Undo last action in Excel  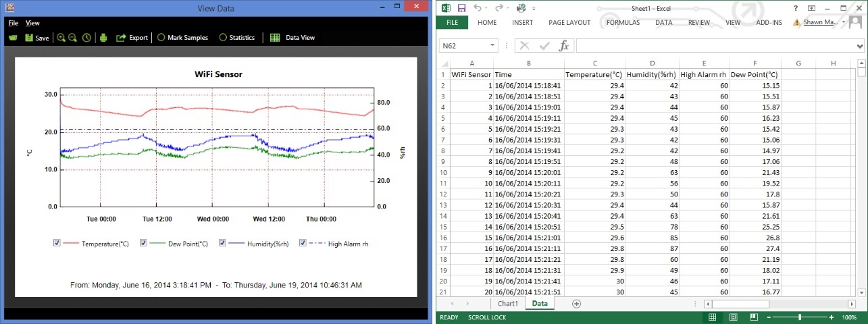click(477, 8)
